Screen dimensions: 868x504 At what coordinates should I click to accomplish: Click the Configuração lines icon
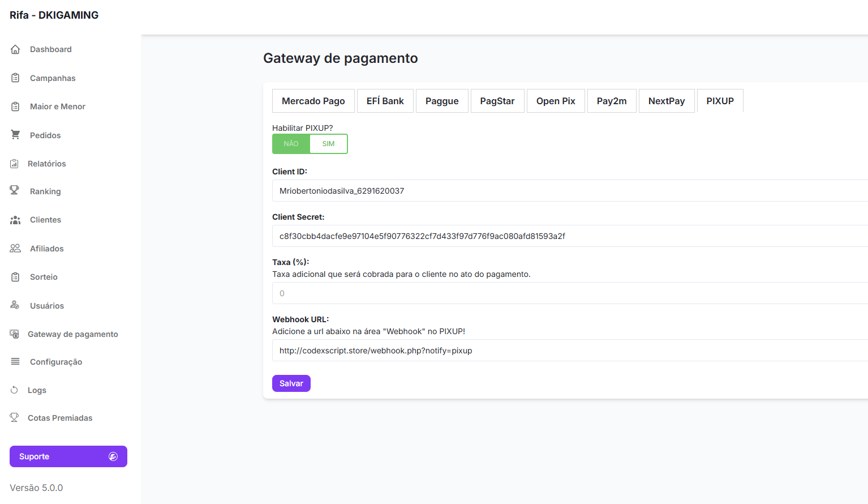click(x=15, y=362)
